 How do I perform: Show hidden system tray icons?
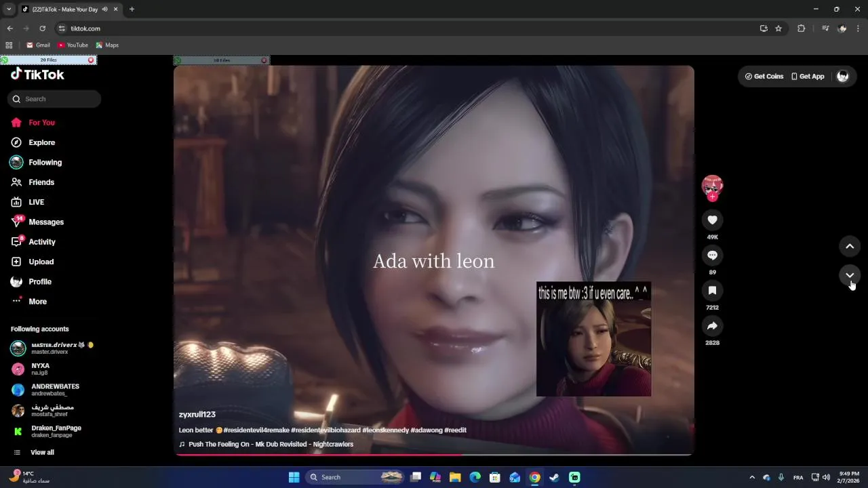[x=751, y=477]
